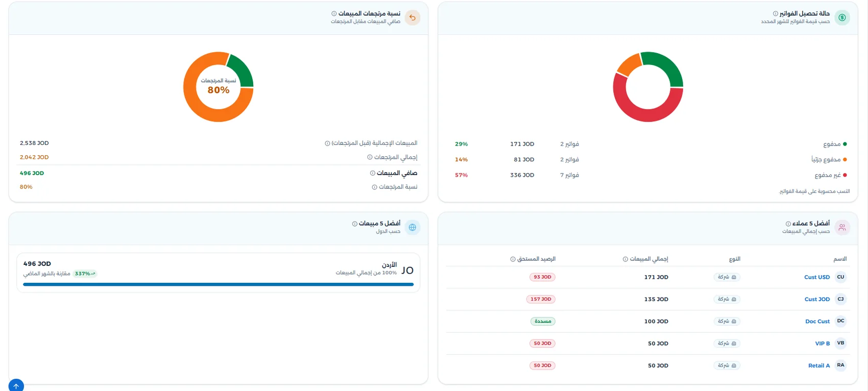Screen dimensions: 868x391
Task: Click the CJ avatar badge
Action: pyautogui.click(x=840, y=299)
